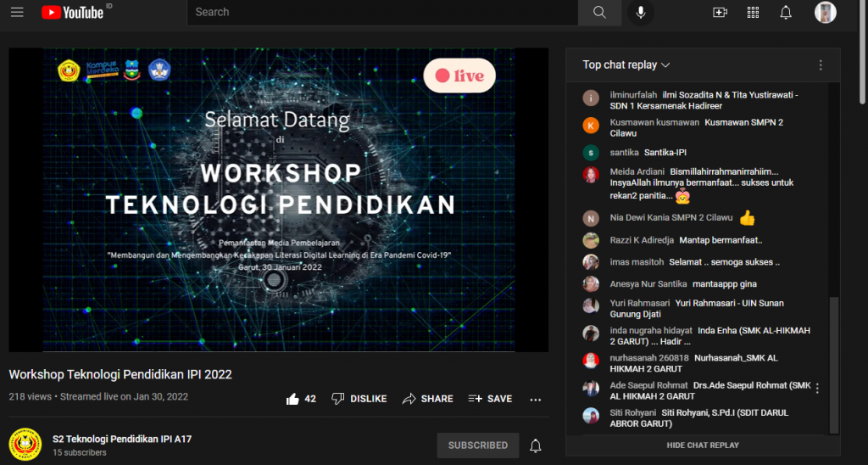Click the search magnifier button
This screenshot has width=868, height=465.
pos(599,12)
